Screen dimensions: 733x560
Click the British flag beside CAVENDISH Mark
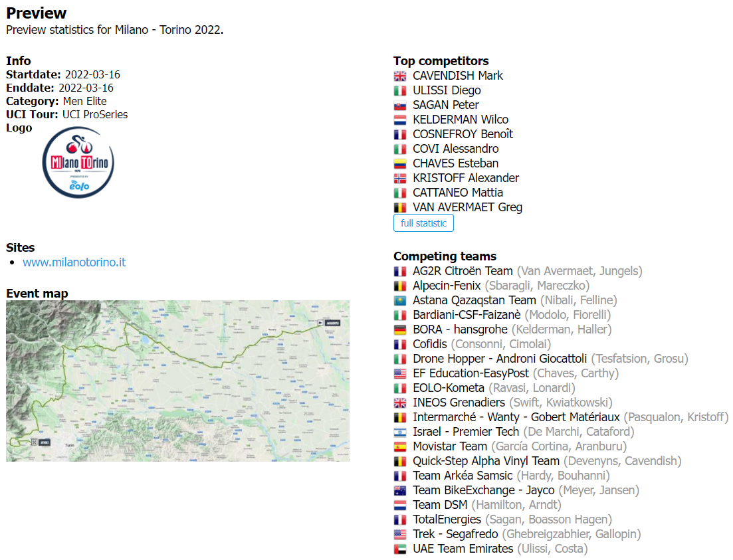pos(399,76)
